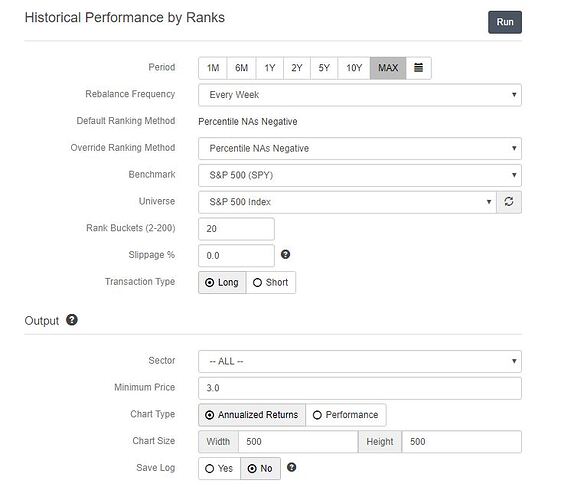This screenshot has height=500, width=574.
Task: Set Save Log to No
Action: click(260, 468)
